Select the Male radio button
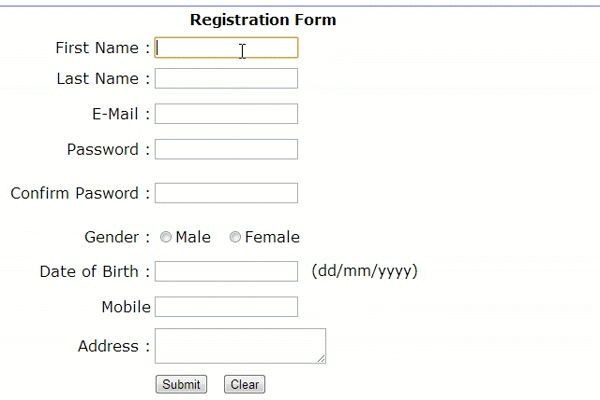Viewport: 600px width, 400px height. point(166,237)
